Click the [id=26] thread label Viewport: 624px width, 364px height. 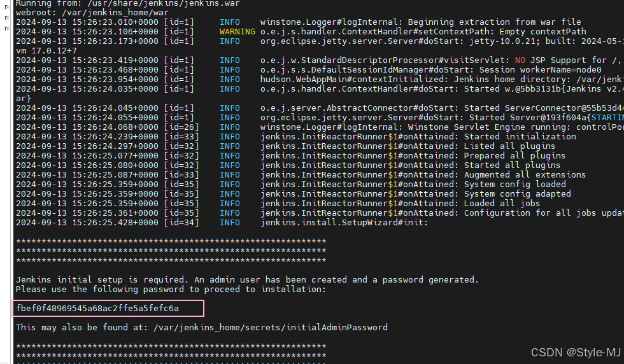pyautogui.click(x=181, y=127)
